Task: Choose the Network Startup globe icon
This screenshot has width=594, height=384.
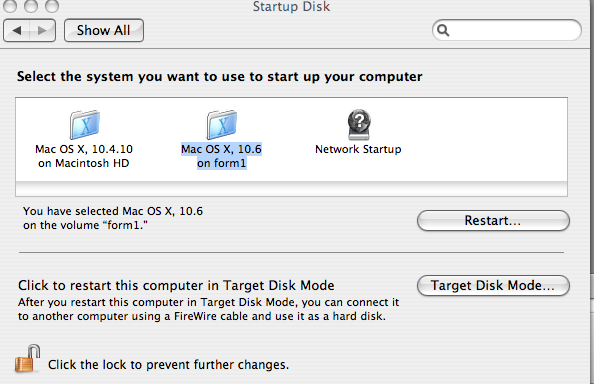Action: pyautogui.click(x=359, y=125)
